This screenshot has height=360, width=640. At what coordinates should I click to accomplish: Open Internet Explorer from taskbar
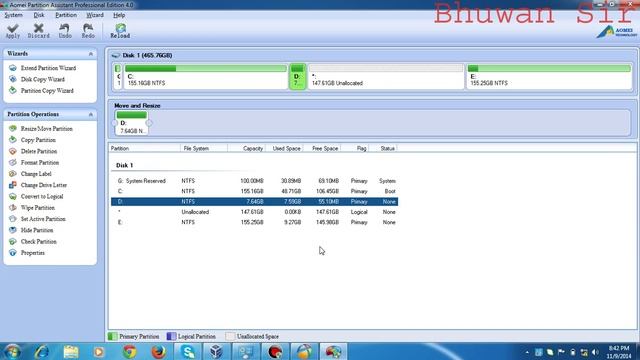(x=42, y=351)
